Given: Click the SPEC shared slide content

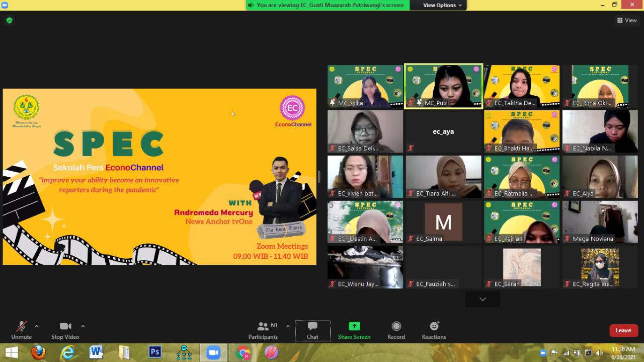Looking at the screenshot, I should click(159, 177).
